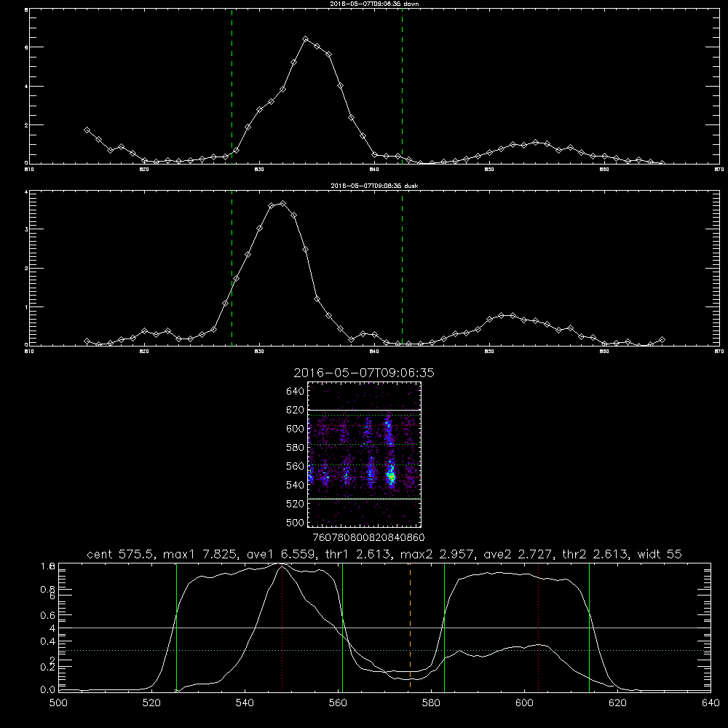The image size is (728, 728).
Task: Click the first leftmost diamond in dawn plot
Action: [x=87, y=130]
